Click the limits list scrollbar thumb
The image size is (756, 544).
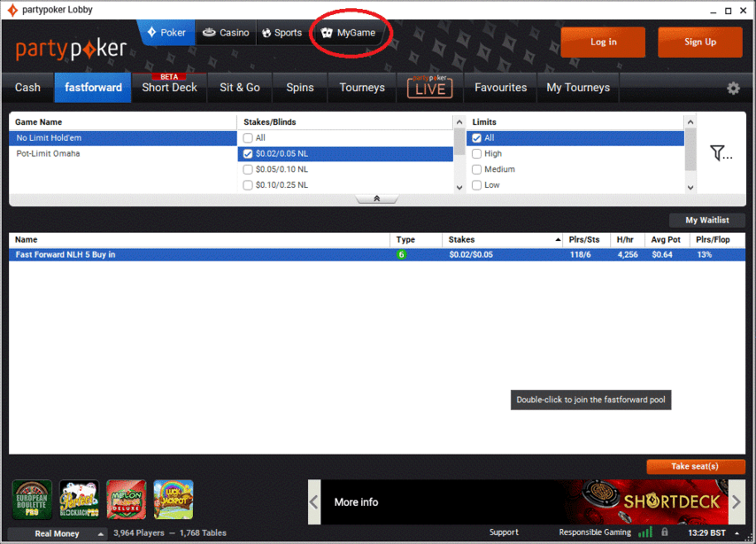click(690, 150)
